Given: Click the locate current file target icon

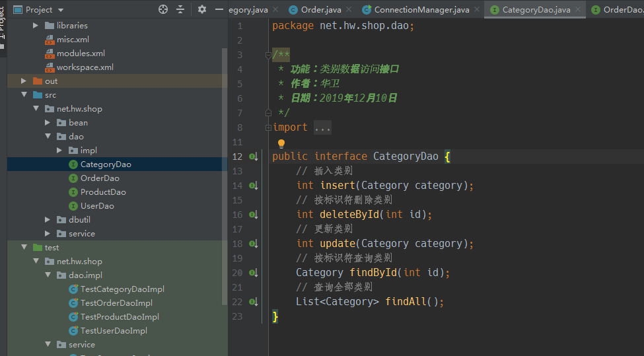Looking at the screenshot, I should (163, 9).
